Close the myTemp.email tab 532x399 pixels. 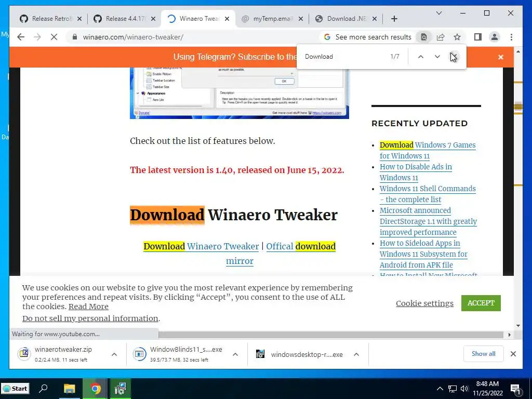tap(301, 19)
